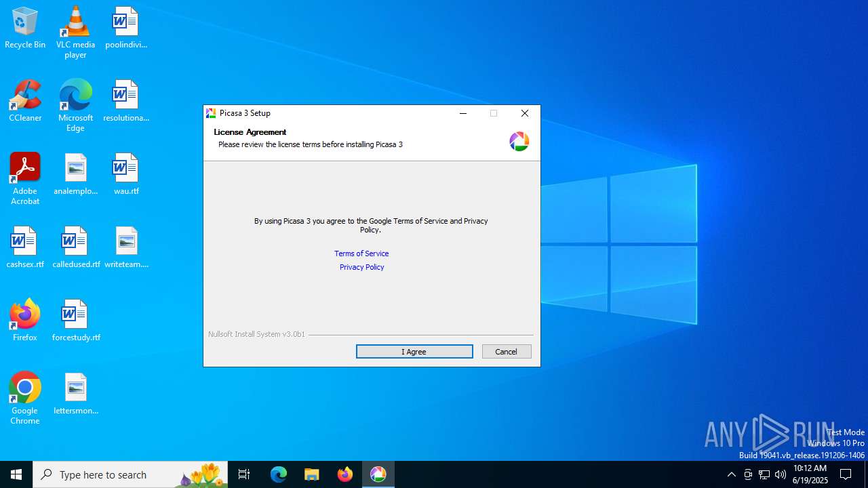
Task: Select the cashsex.rtf document
Action: (x=25, y=247)
